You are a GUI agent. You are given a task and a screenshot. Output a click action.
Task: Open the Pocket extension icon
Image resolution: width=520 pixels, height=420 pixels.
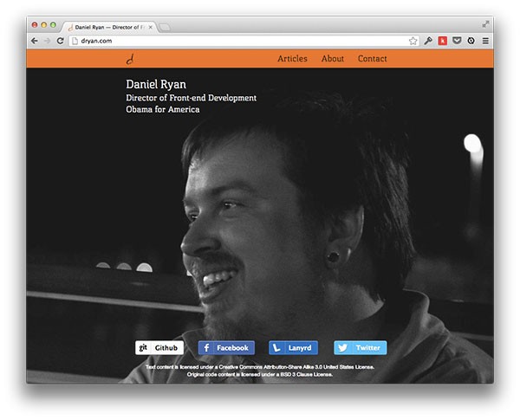tap(457, 41)
